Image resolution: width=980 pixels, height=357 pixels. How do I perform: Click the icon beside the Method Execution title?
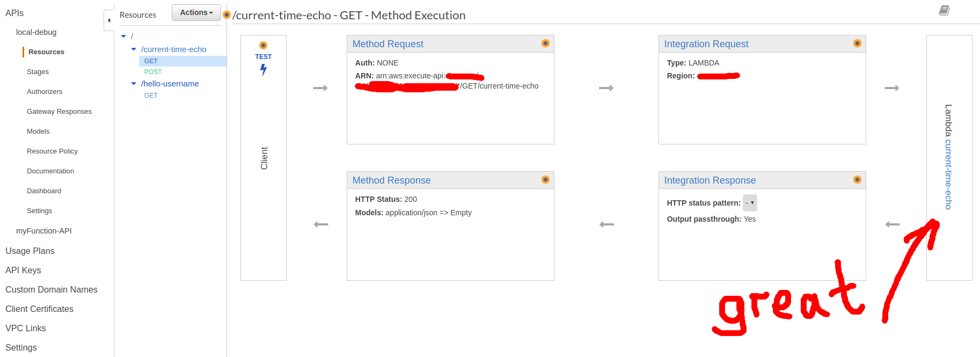point(228,16)
